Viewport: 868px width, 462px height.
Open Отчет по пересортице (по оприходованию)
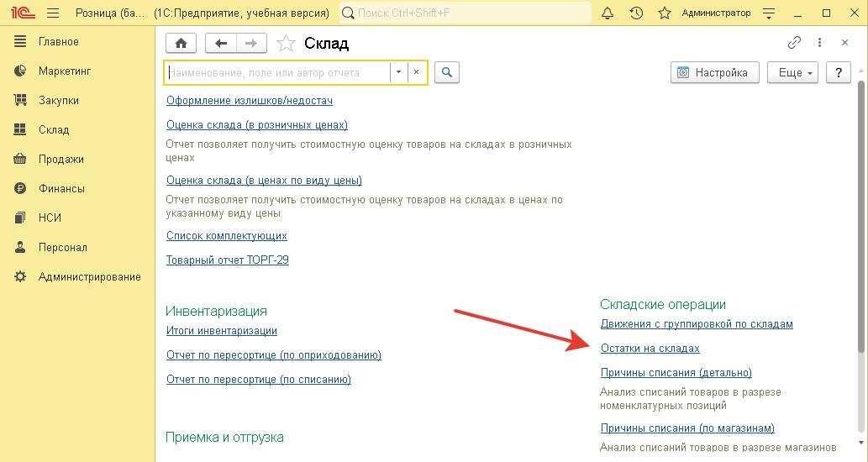pyautogui.click(x=273, y=355)
